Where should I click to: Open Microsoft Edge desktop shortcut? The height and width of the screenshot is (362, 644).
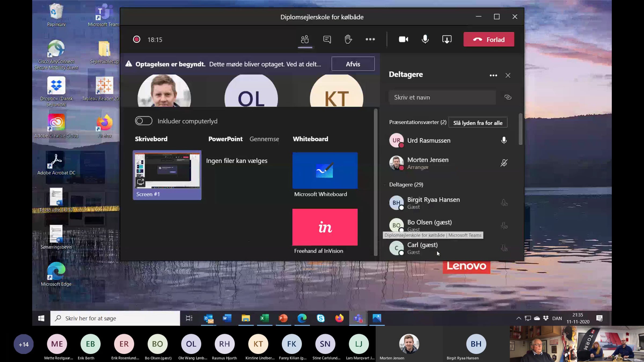click(56, 274)
